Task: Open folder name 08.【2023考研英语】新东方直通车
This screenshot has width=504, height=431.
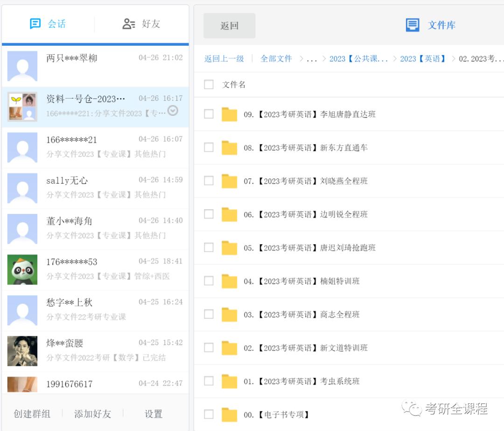Action: coord(306,148)
